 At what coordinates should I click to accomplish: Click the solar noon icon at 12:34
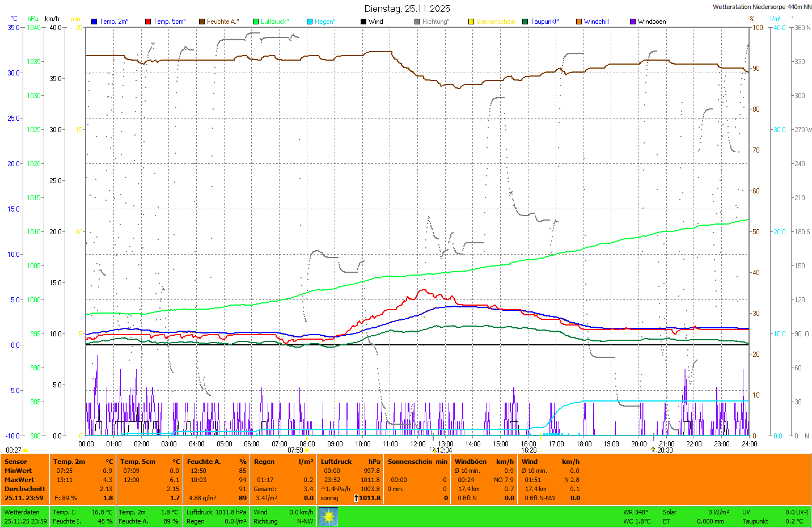[x=434, y=450]
